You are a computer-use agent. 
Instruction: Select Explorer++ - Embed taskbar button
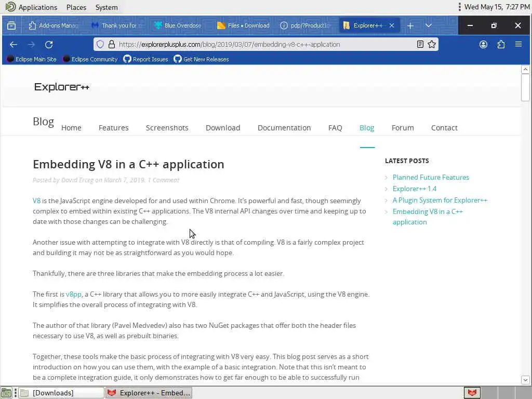tap(149, 393)
